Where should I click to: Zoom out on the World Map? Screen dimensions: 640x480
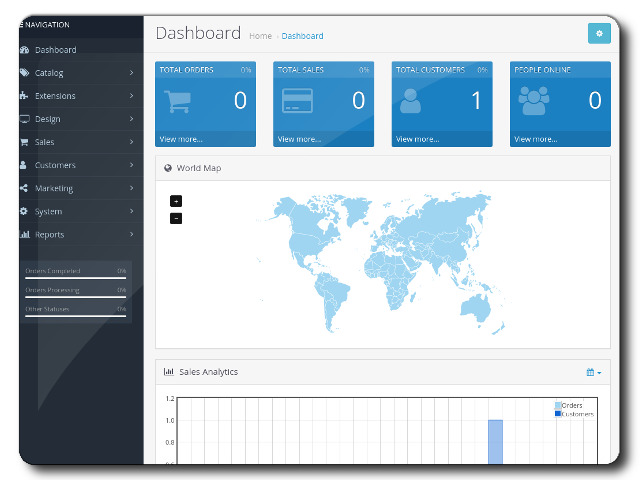coord(176,218)
